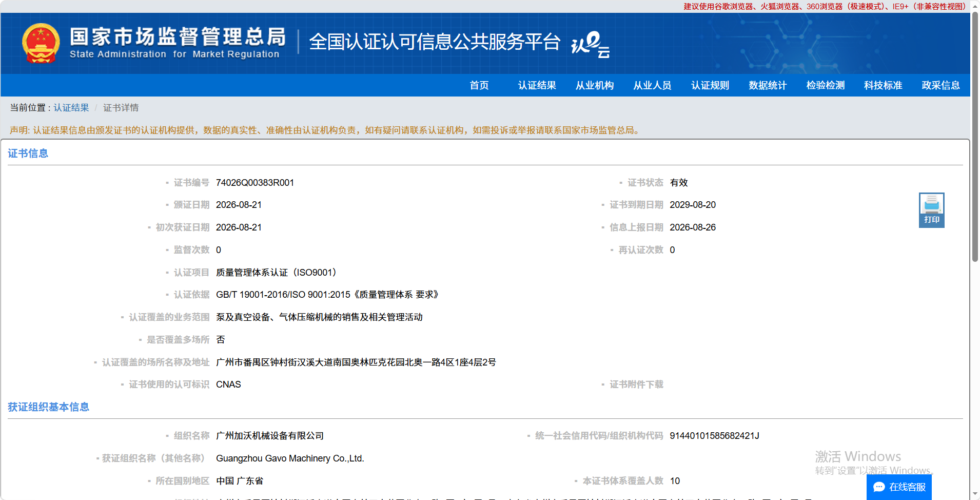Click the 证书详情 breadcrumb text

(x=121, y=108)
